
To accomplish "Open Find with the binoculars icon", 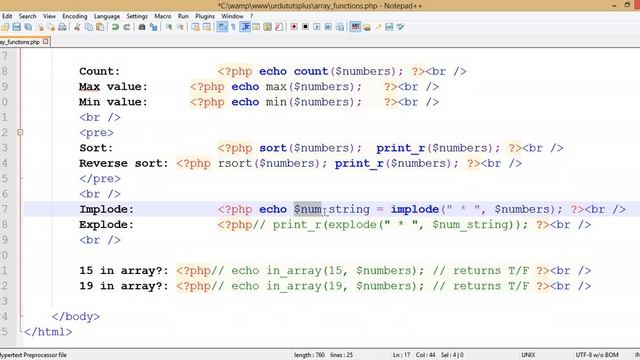I will tap(142, 27).
